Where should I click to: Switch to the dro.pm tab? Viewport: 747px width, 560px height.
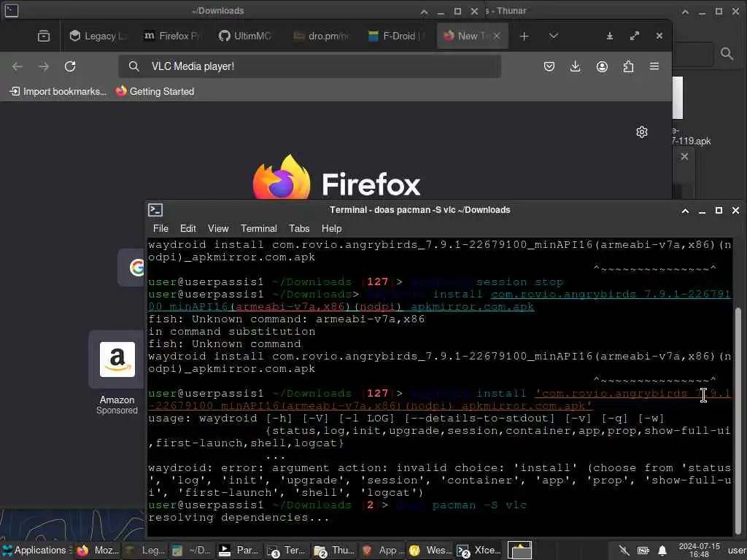coord(321,36)
